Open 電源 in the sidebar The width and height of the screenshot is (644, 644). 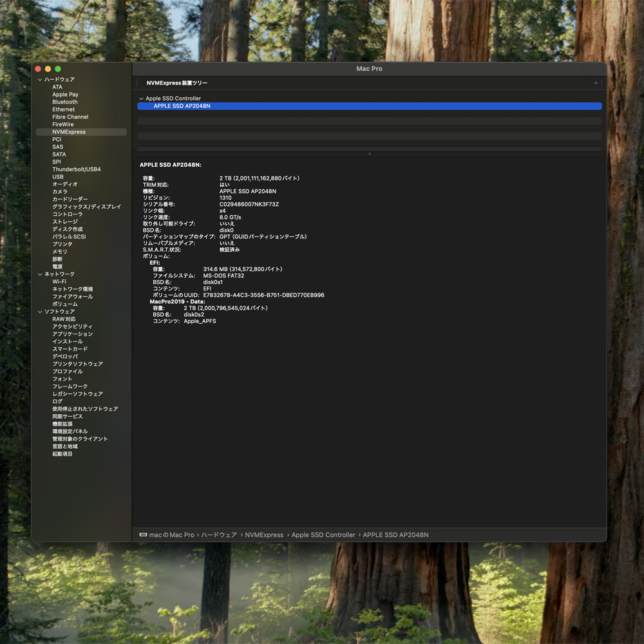pyautogui.click(x=57, y=267)
